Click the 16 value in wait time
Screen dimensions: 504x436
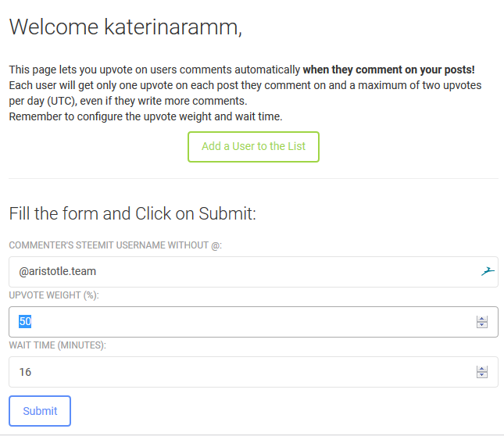[25, 372]
